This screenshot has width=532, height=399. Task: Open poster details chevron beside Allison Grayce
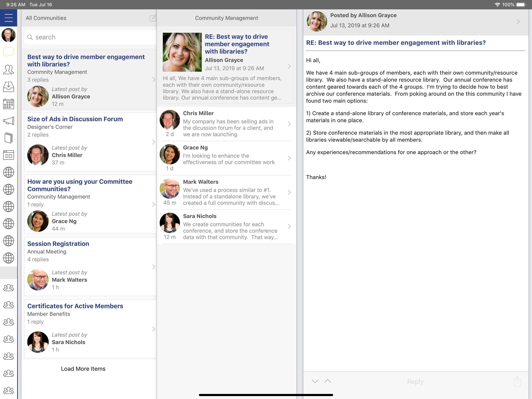point(518,21)
